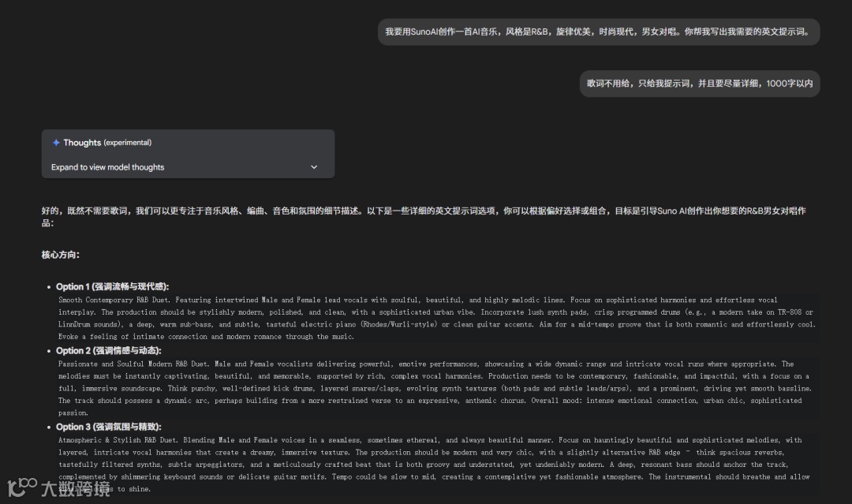Click the 'Option 3 (强调氛围与精致)' heading
Viewport: 852px width, 504px height.
pyautogui.click(x=109, y=427)
